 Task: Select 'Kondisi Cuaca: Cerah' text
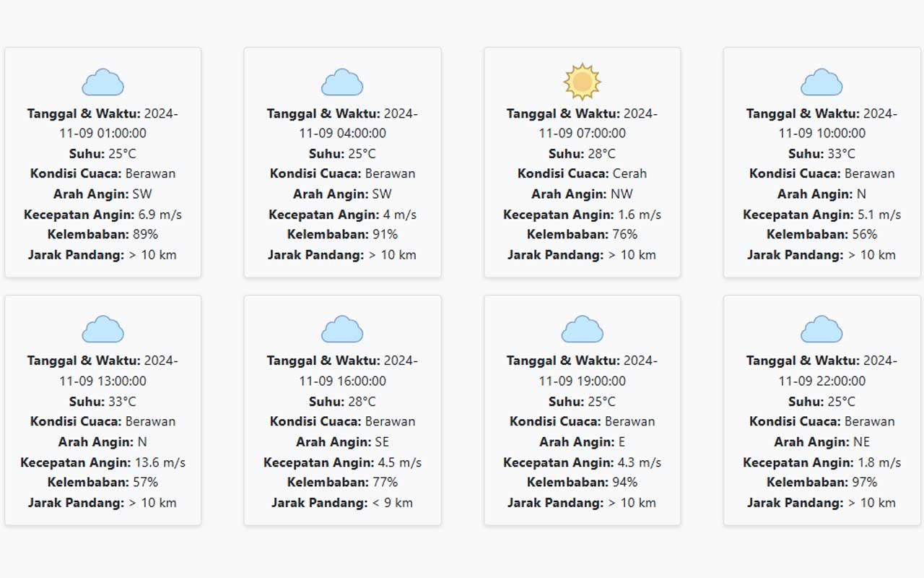point(582,173)
